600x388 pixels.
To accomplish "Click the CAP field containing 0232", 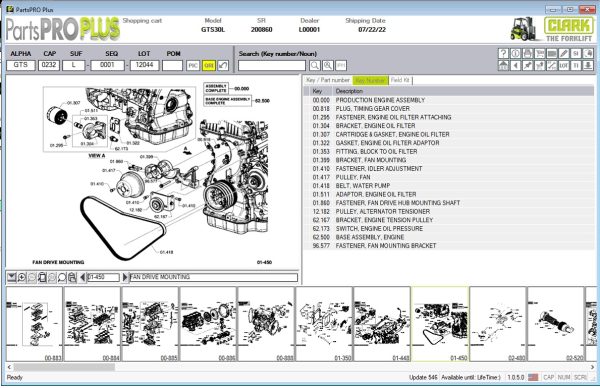I will (49, 65).
